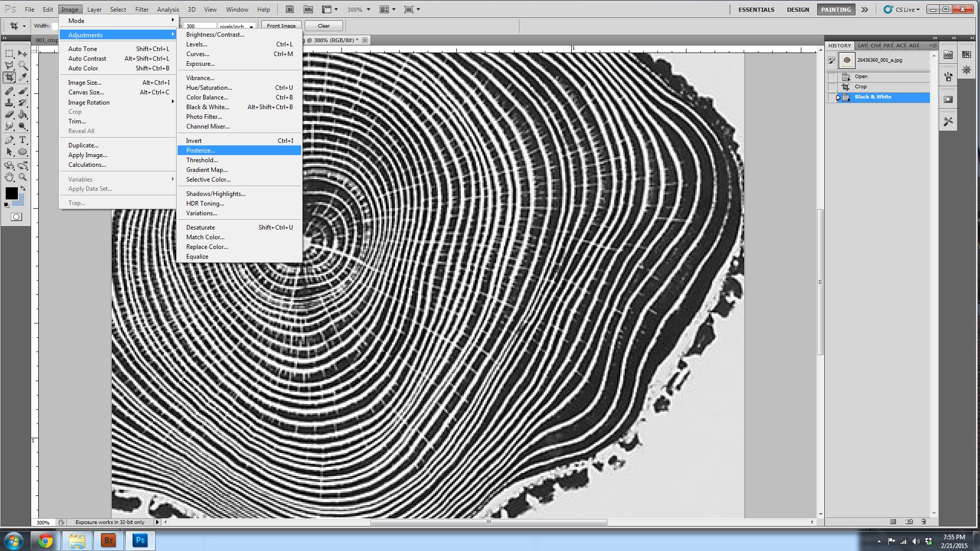Switch to the Essentials workspace
Image resolution: width=980 pixels, height=551 pixels.
coord(756,9)
